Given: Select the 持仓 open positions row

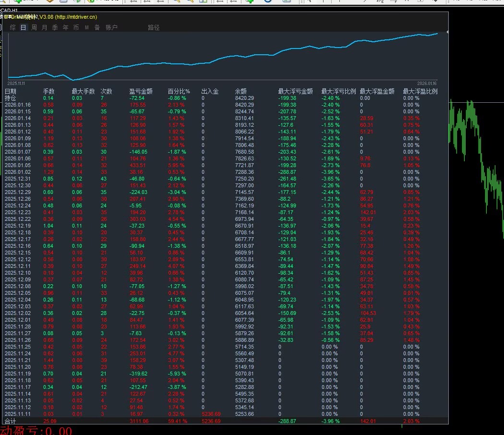Looking at the screenshot, I should coord(10,98).
